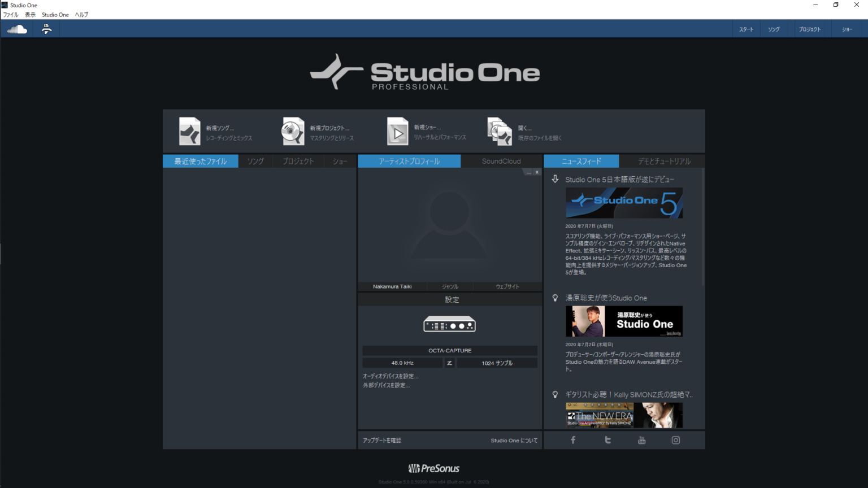The height and width of the screenshot is (488, 868).
Task: Click the アップデートを確認 link
Action: click(x=382, y=441)
